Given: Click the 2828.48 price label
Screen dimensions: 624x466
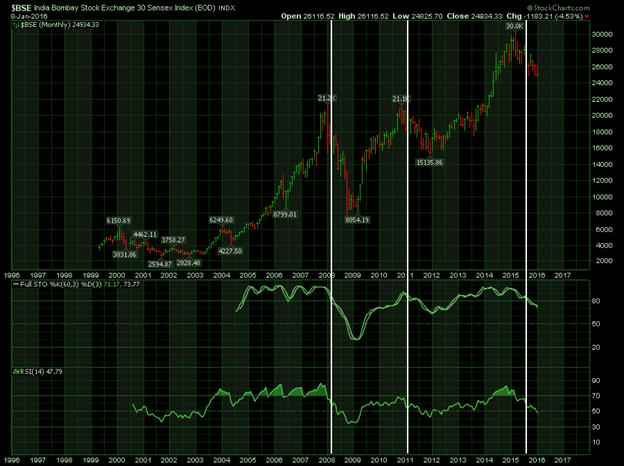Looking at the screenshot, I should pyautogui.click(x=188, y=263).
